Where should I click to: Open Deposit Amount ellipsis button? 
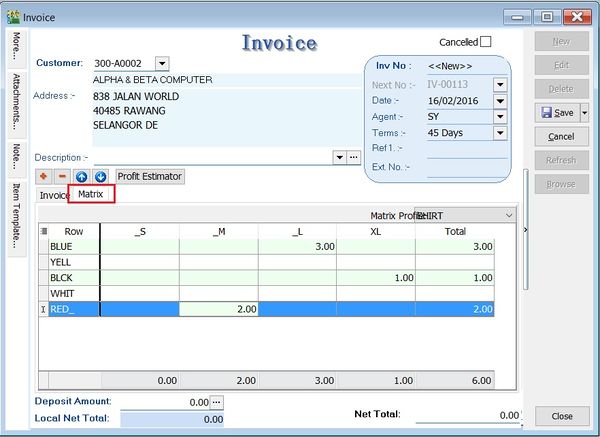(x=217, y=402)
